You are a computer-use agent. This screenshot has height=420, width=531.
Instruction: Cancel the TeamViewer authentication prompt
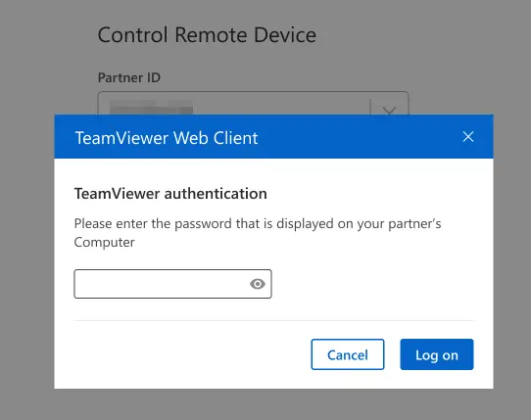(x=348, y=354)
